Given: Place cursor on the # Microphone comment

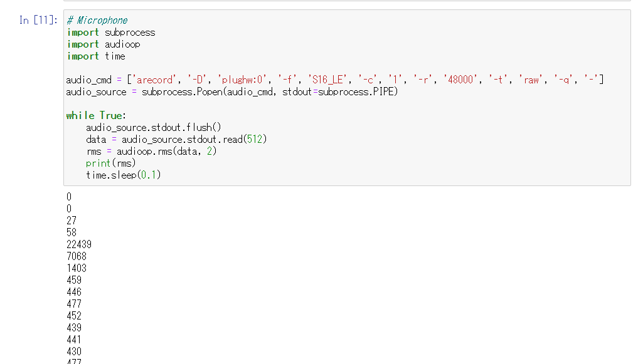Looking at the screenshot, I should pyautogui.click(x=97, y=20).
